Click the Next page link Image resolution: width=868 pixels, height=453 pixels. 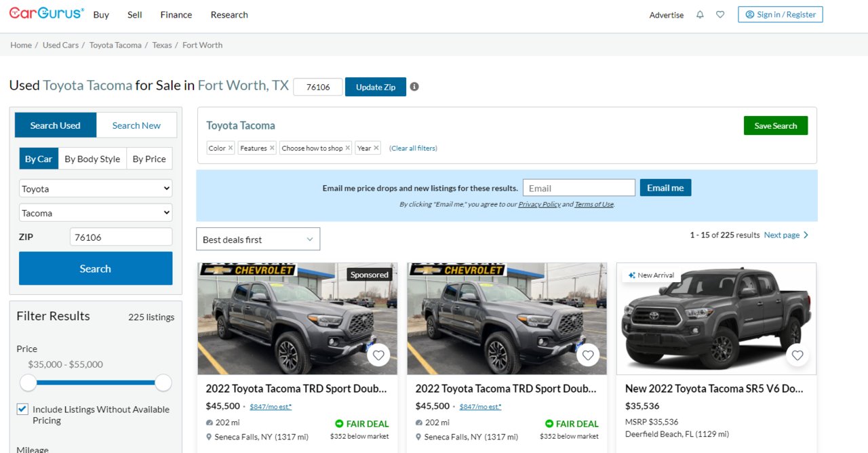pyautogui.click(x=782, y=235)
